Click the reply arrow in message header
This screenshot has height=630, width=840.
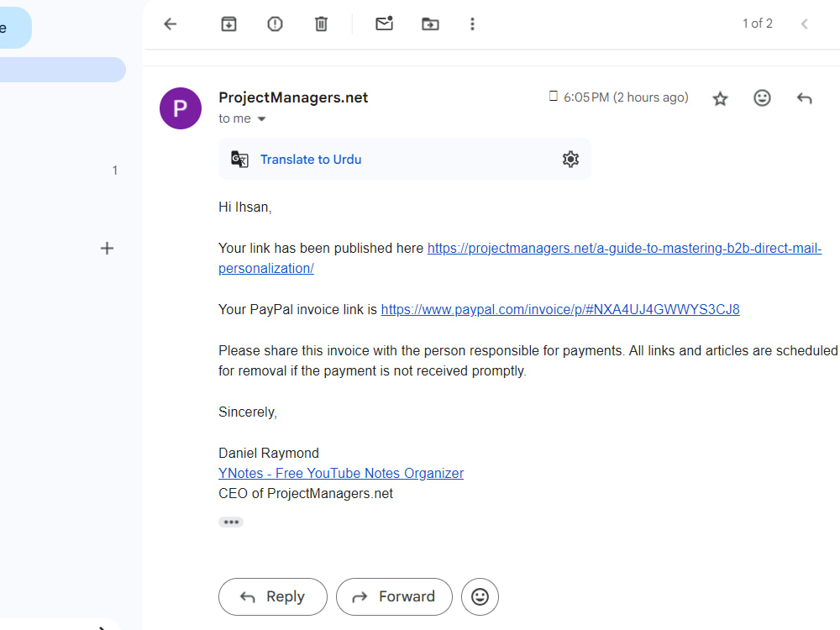click(804, 98)
